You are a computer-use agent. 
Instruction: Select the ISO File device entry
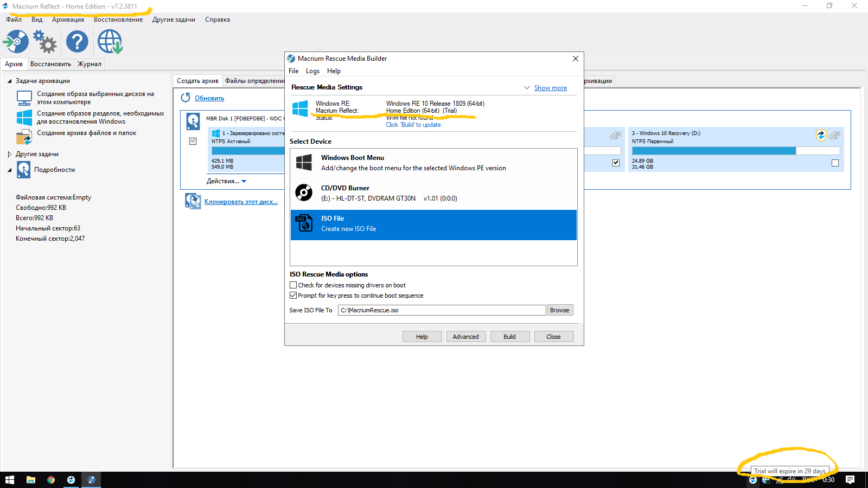click(x=433, y=223)
